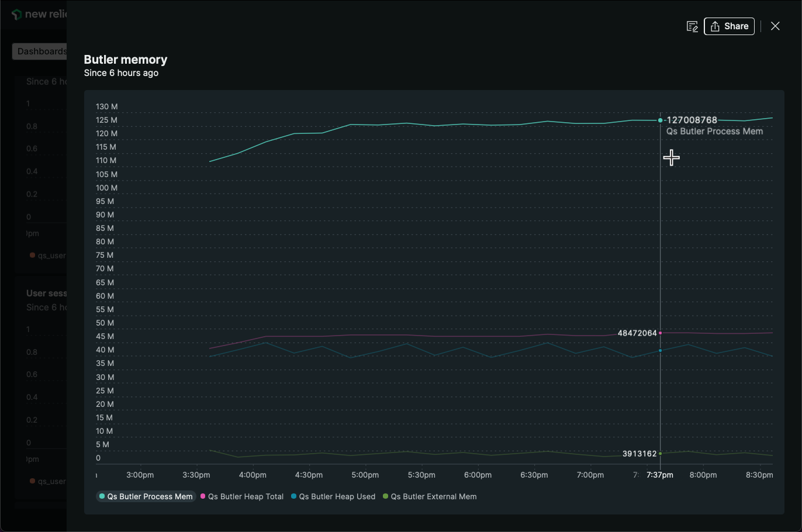The image size is (802, 532).
Task: Toggle Qs Butler Heap Total legend series
Action: (242, 496)
